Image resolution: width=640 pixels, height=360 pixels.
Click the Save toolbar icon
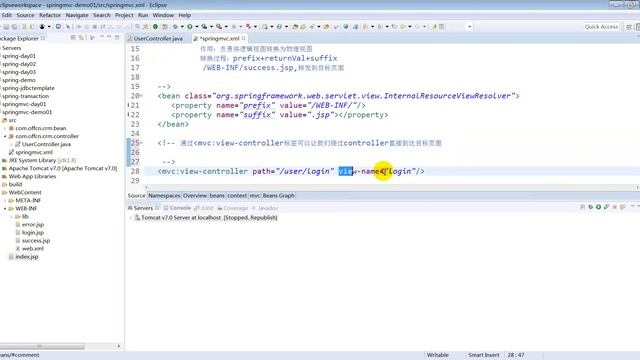coord(7,27)
